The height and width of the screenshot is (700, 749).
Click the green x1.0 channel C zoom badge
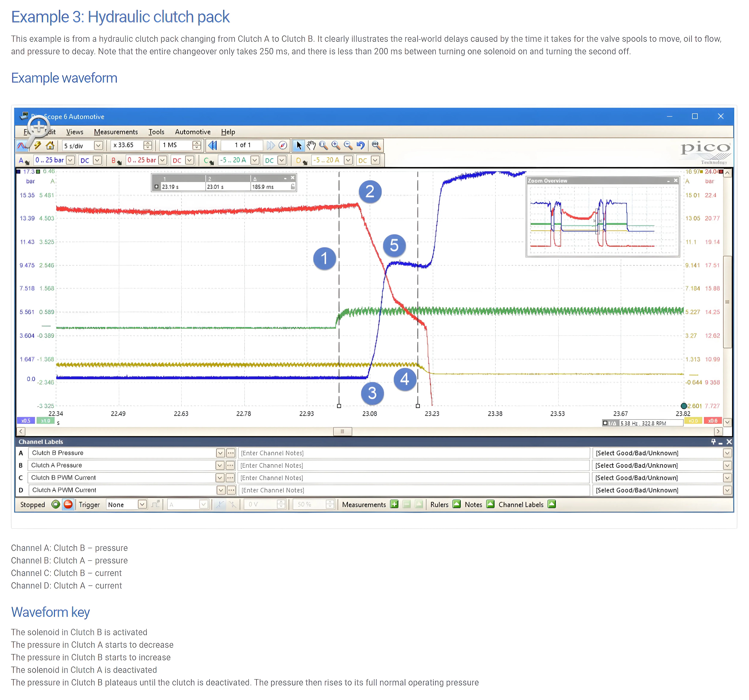[46, 420]
